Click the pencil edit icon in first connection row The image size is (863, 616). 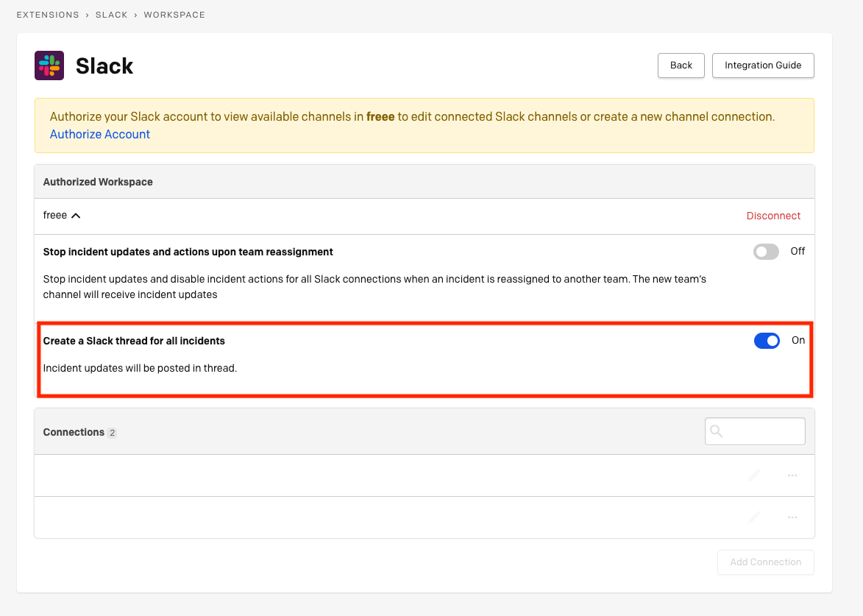(x=754, y=475)
